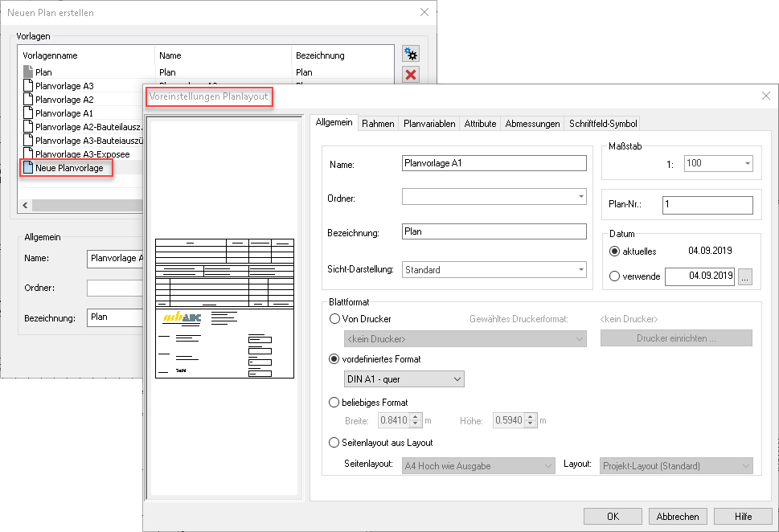Switch to the Rahmen tab
This screenshot has height=532, width=779.
[378, 124]
